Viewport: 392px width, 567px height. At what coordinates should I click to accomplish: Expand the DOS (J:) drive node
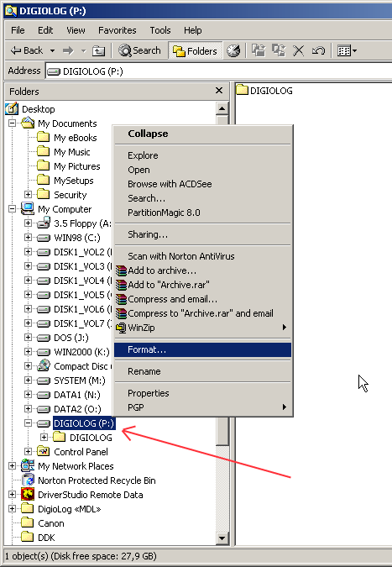tap(29, 338)
